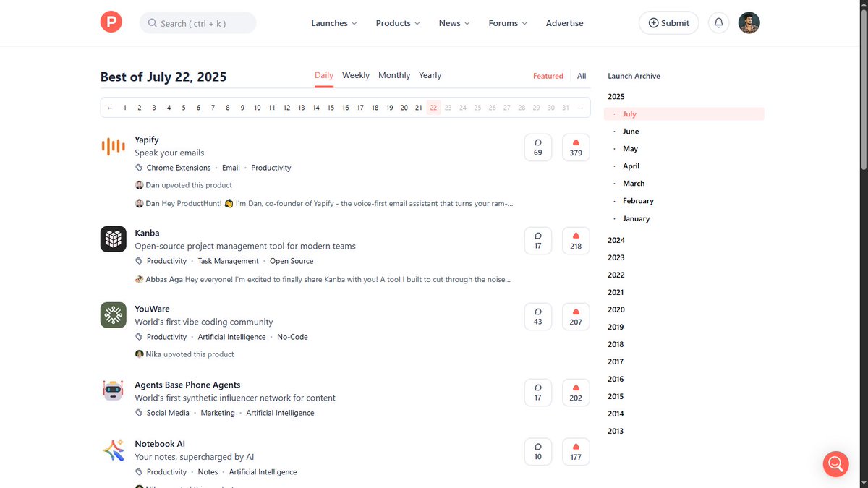Open the Notebook AI title link
The width and height of the screenshot is (868, 488).
[160, 444]
